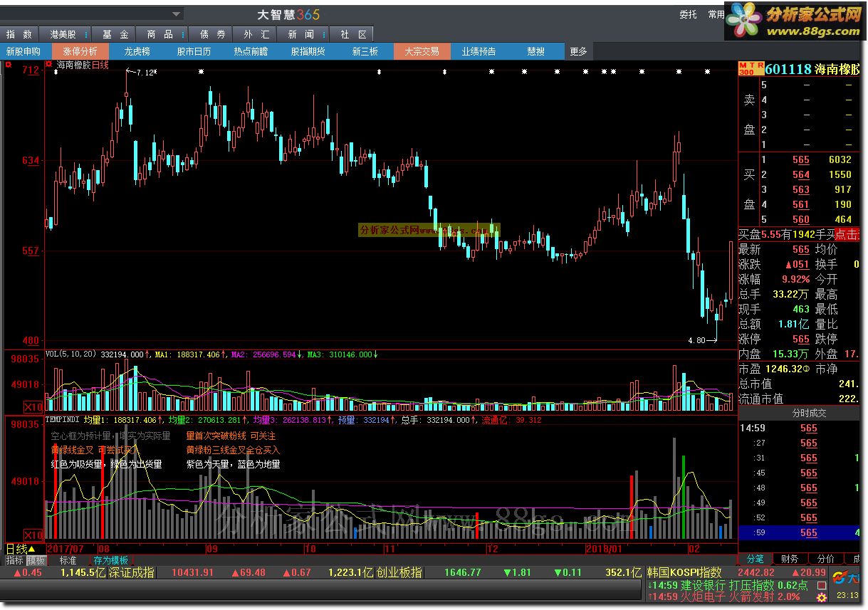Switch to the 模板 tab at bottom left
Viewport: 868px width, 610px height.
click(36, 560)
